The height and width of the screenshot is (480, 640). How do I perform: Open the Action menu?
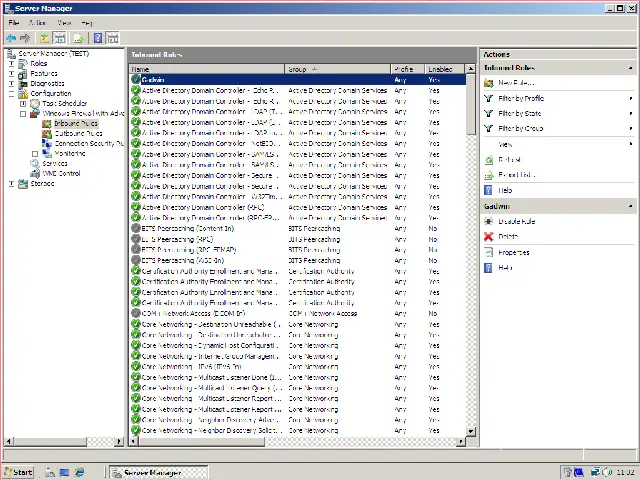(38, 23)
